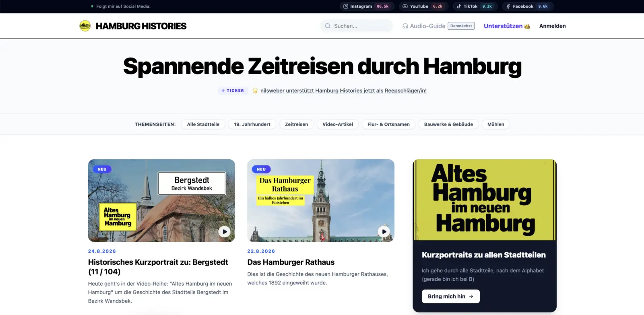The image size is (644, 315).
Task: Click the Instagram icon in top bar
Action: coord(346,6)
